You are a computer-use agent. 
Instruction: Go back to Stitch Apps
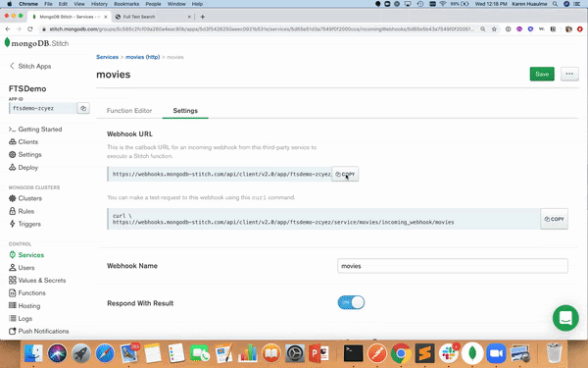pos(30,66)
